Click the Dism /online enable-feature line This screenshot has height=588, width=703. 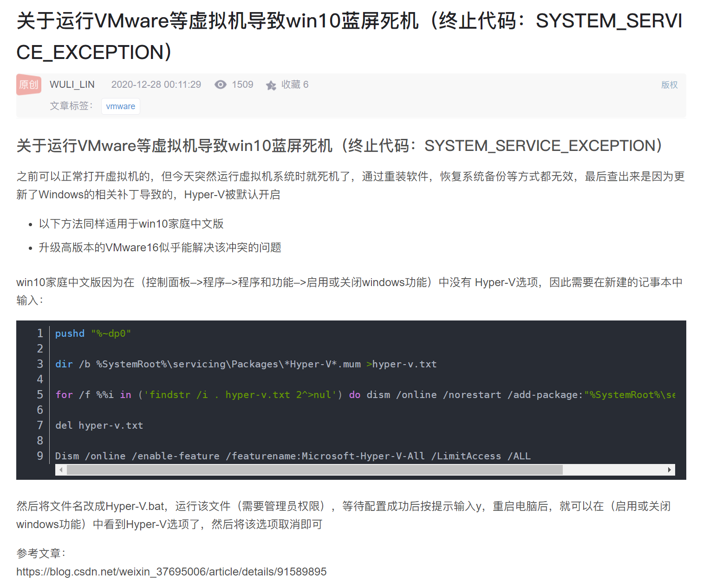(293, 456)
